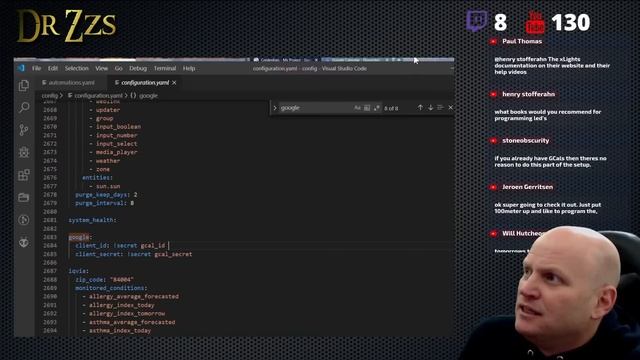640x360 pixels.
Task: Click the configuration.yaml breadcrumb segment
Action: pyautogui.click(x=98, y=96)
